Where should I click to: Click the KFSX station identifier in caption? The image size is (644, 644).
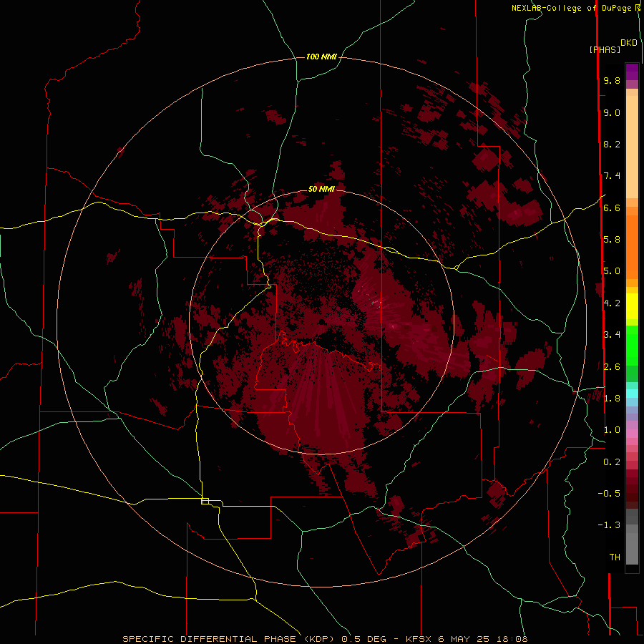point(420,639)
